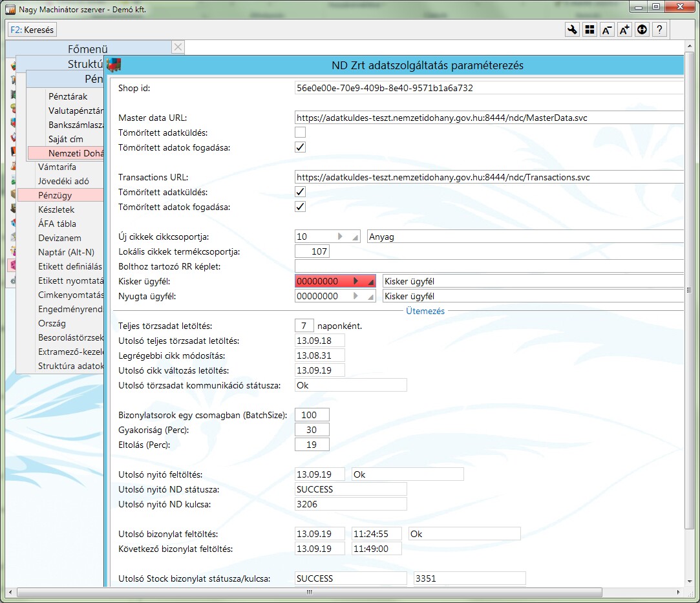
Task: Click the Főmenü panel header
Action: pyautogui.click(x=88, y=48)
